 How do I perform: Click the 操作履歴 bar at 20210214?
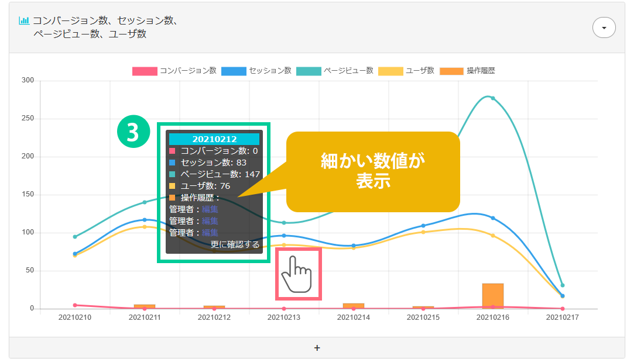click(x=353, y=305)
